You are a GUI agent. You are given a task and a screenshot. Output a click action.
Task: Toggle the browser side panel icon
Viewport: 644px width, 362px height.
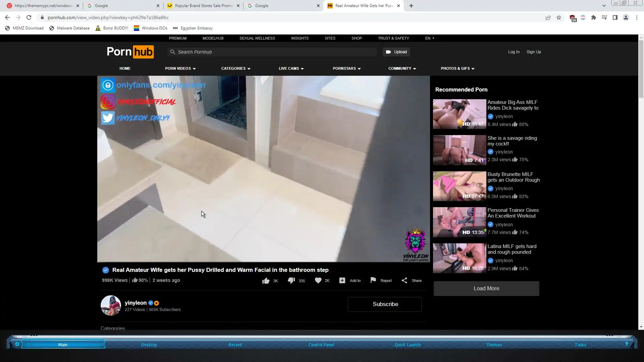pyautogui.click(x=615, y=17)
